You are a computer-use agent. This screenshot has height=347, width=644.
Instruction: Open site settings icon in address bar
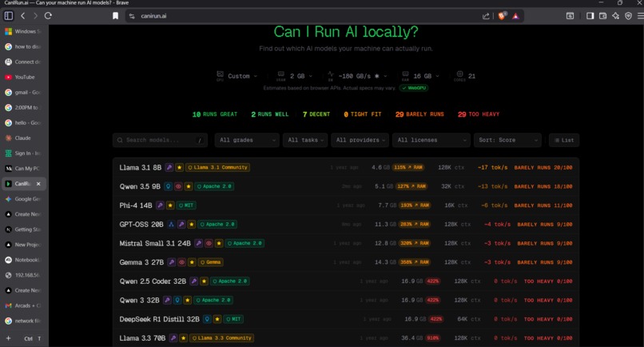[x=132, y=16]
